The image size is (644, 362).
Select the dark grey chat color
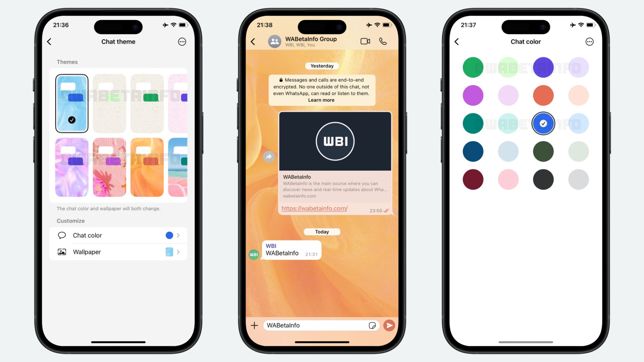(x=543, y=179)
